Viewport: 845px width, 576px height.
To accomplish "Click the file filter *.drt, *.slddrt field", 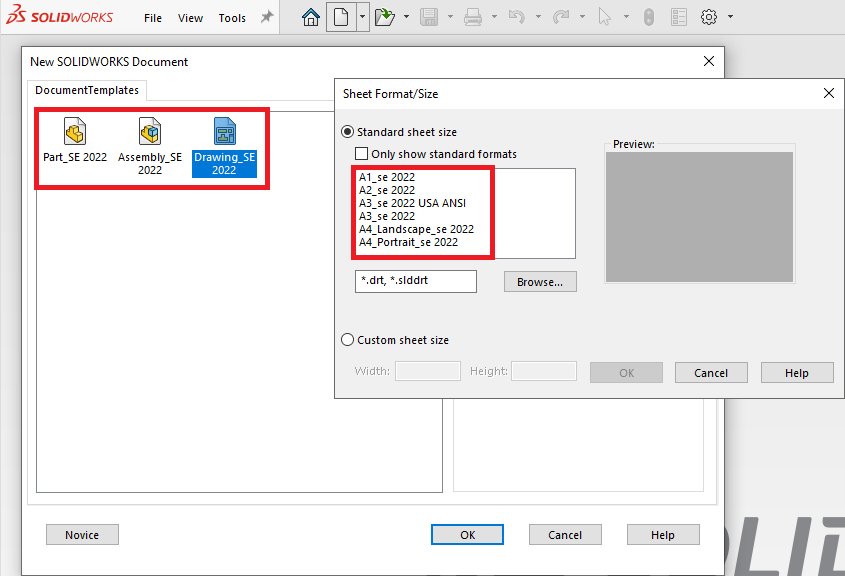I will coord(416,282).
